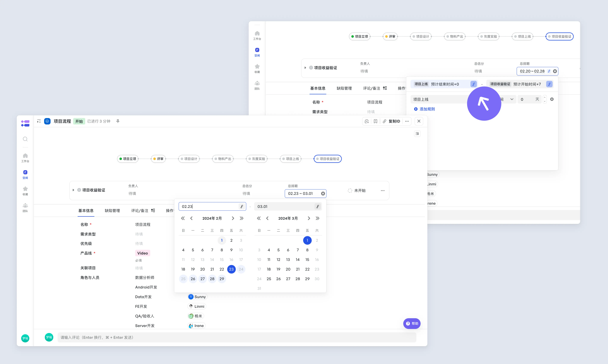Go to next year on 2024年 3月 calendar
Screen dimensions: 608x364
point(317,218)
